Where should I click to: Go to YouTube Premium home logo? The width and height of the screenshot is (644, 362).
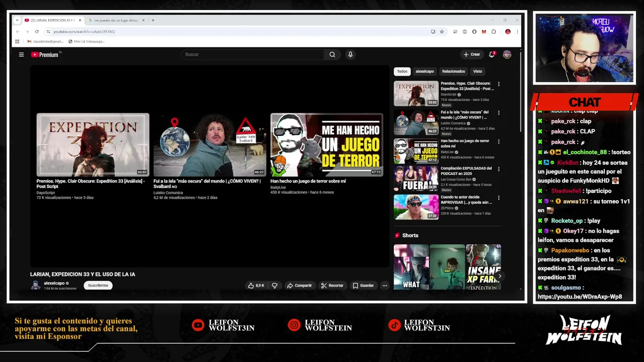coord(45,54)
